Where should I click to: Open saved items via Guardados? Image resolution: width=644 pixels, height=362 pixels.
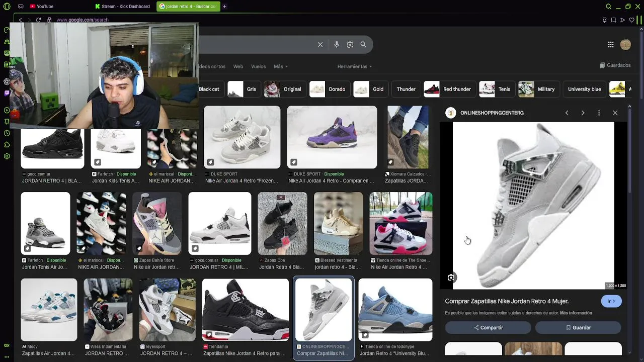(x=615, y=65)
